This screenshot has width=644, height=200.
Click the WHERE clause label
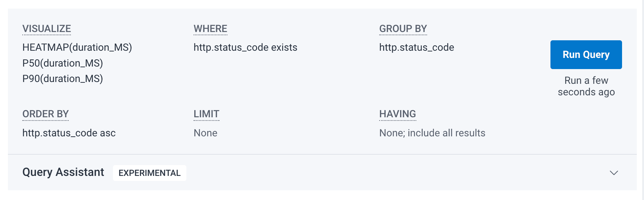[210, 29]
